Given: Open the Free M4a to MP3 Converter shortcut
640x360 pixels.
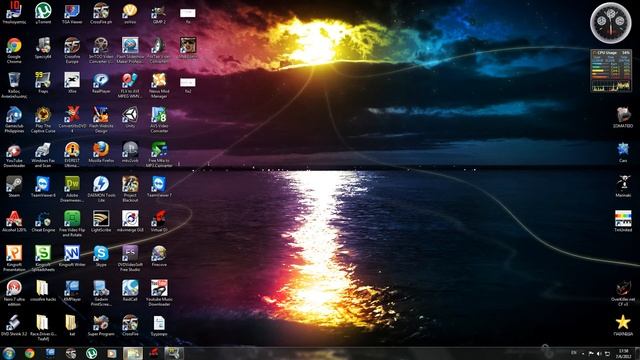Looking at the screenshot, I should coord(159,154).
